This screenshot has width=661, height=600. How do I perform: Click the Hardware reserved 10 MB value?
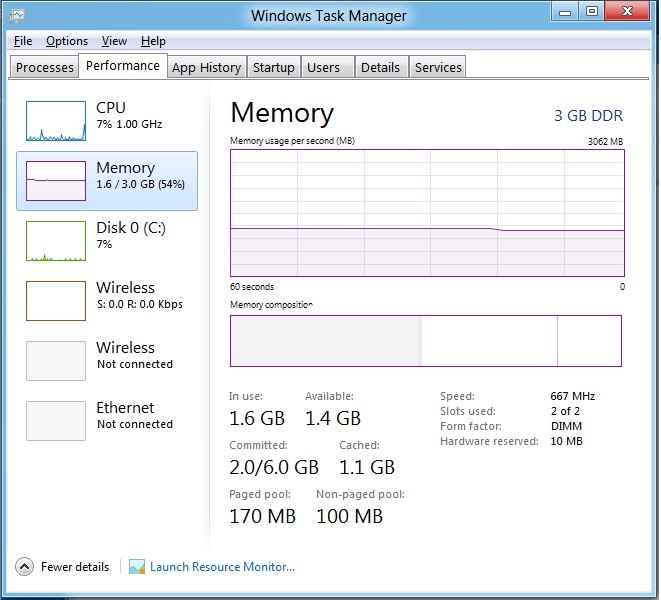tap(566, 441)
